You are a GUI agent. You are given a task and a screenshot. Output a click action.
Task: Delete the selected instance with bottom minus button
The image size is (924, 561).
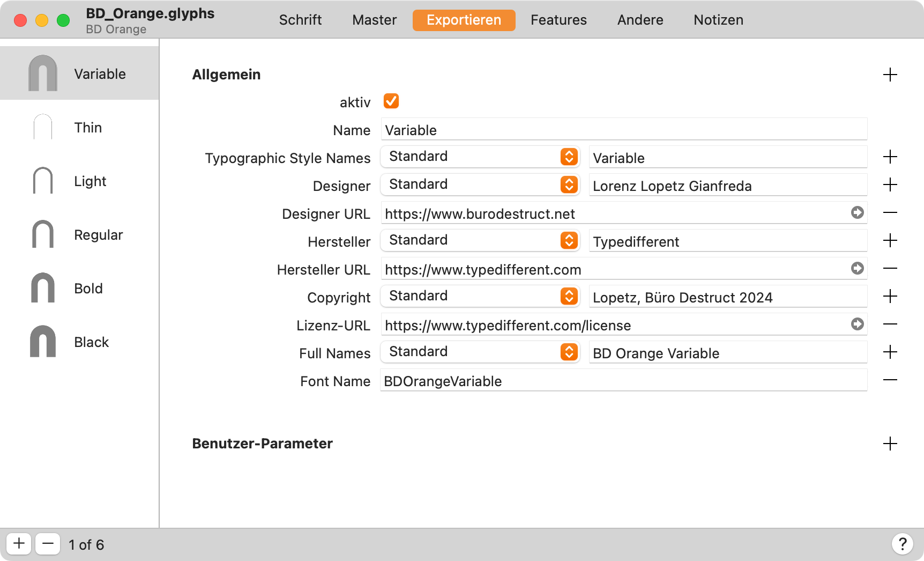(x=48, y=544)
